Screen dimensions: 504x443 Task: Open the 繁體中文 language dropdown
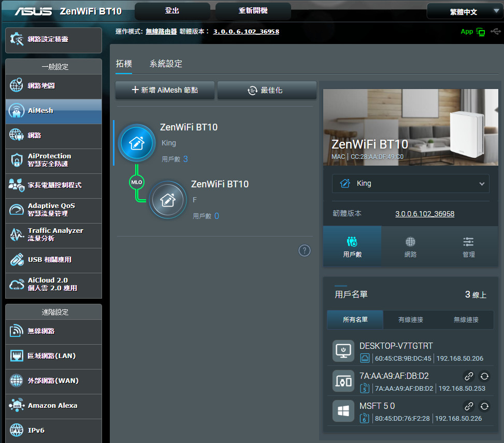tap(465, 11)
